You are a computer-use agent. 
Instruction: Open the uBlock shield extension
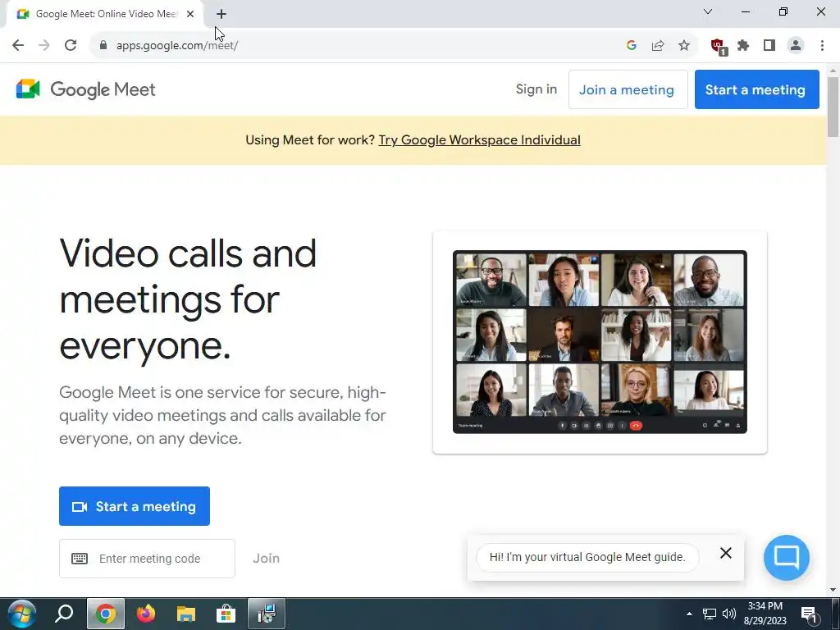(x=718, y=46)
